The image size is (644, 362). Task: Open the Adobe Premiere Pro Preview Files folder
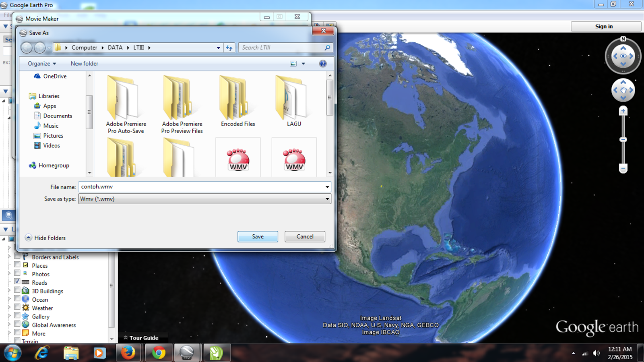182,105
